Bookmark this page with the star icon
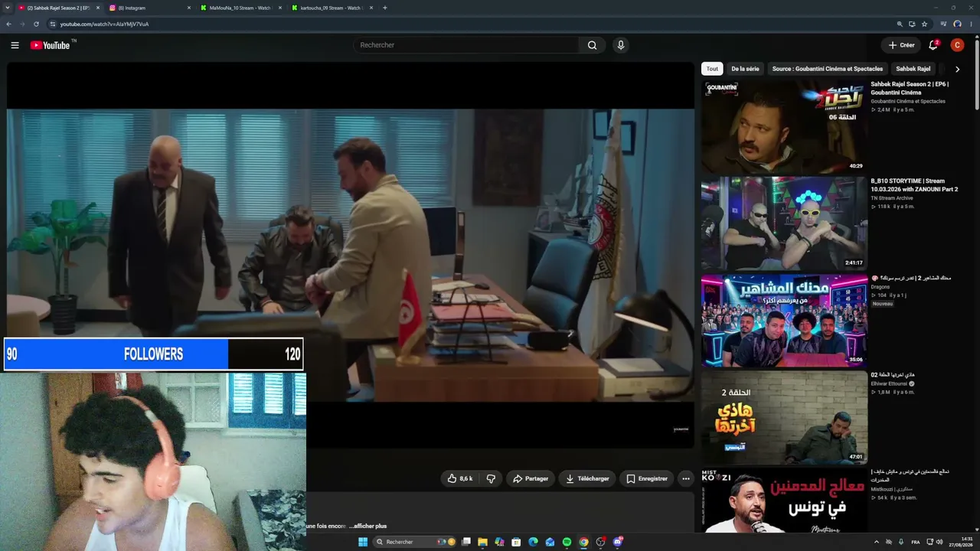Viewport: 980px width, 551px height. [x=924, y=24]
